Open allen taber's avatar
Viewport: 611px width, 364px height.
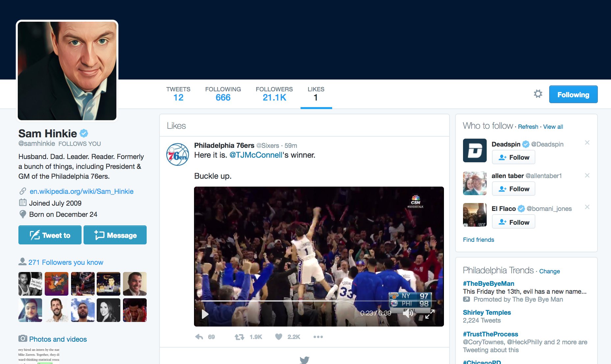pyautogui.click(x=475, y=183)
